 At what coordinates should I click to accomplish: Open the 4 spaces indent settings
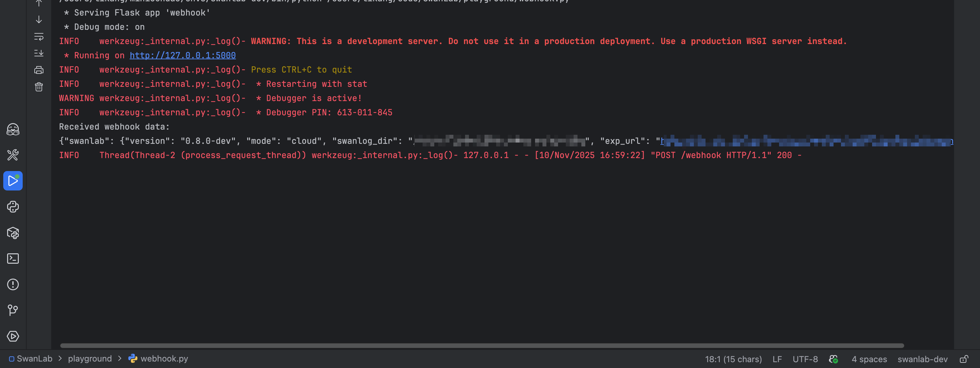tap(869, 359)
